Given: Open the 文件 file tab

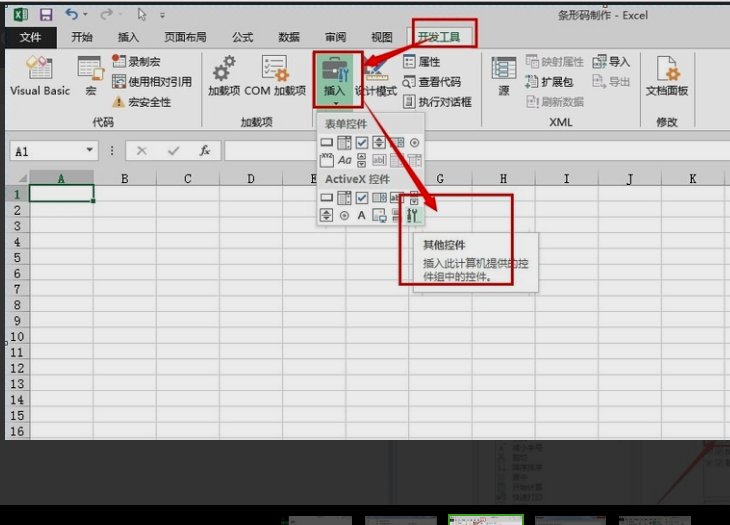Looking at the screenshot, I should tap(30, 37).
